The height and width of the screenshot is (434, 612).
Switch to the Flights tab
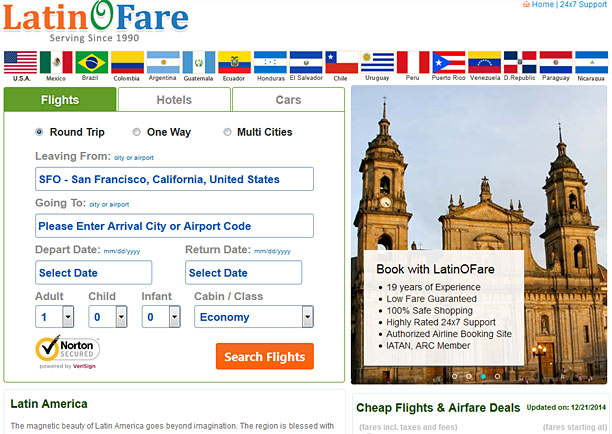point(60,100)
